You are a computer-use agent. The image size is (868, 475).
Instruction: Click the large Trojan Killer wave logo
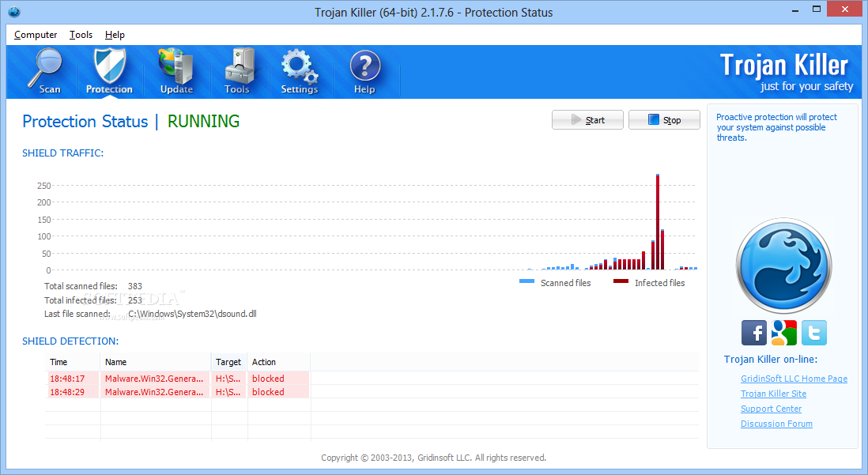pos(783,266)
